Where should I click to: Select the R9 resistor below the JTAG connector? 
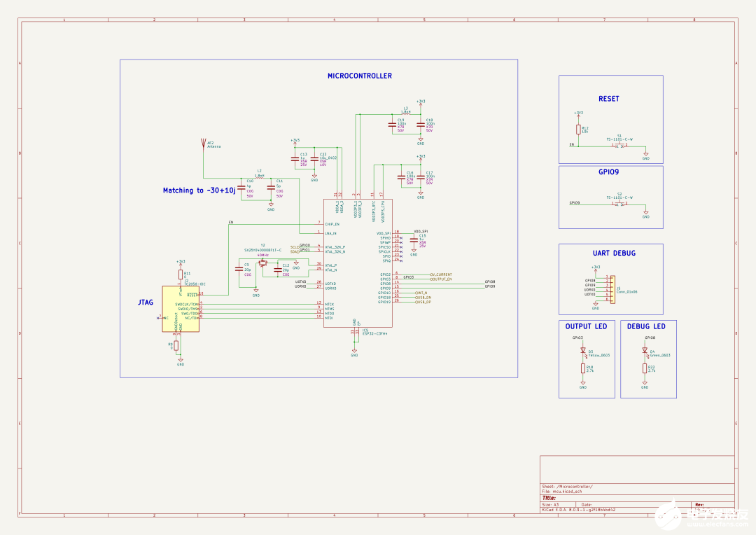pos(176,345)
